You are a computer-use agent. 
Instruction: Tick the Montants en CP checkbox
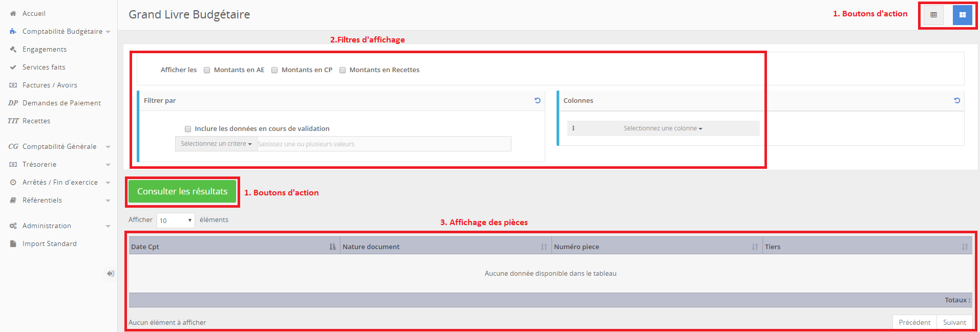coord(274,71)
